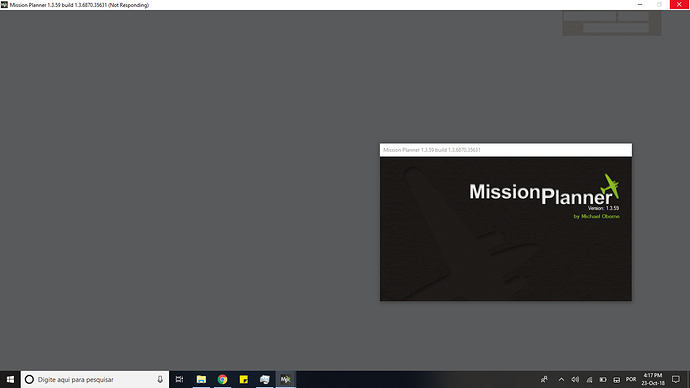Click the volume speaker tray icon

[575, 379]
